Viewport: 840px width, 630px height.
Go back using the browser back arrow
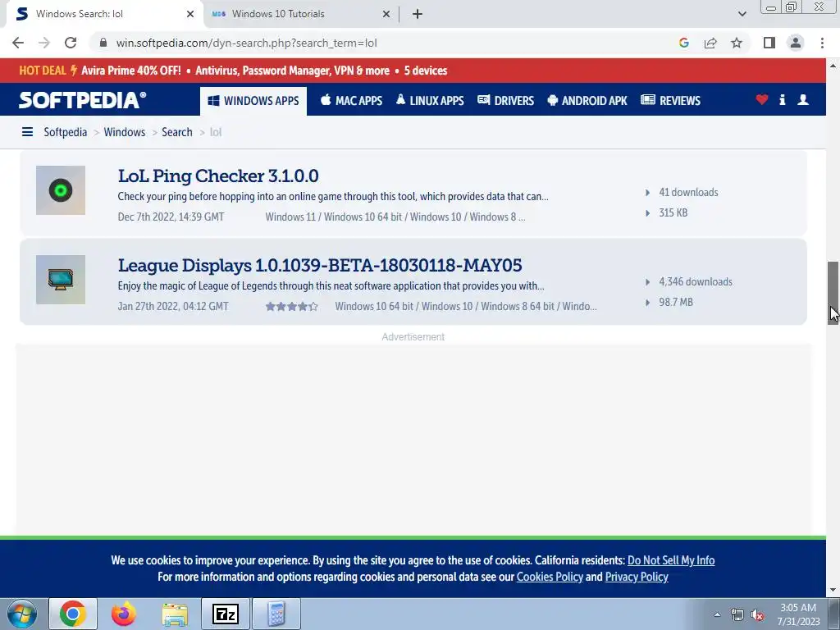[18, 43]
